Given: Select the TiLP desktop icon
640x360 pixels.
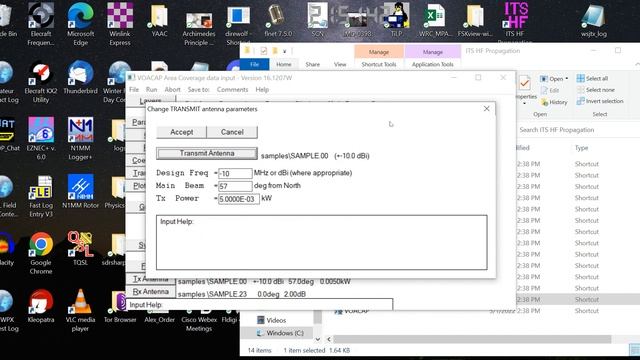Looking at the screenshot, I should pos(396,20).
